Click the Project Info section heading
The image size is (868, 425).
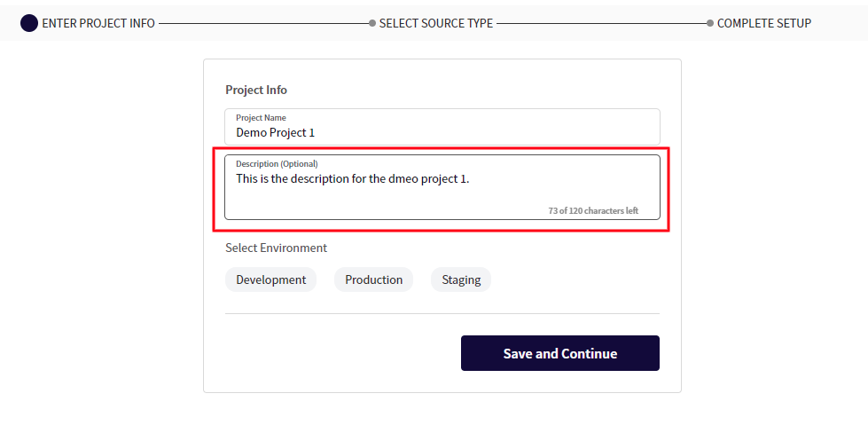coord(256,90)
